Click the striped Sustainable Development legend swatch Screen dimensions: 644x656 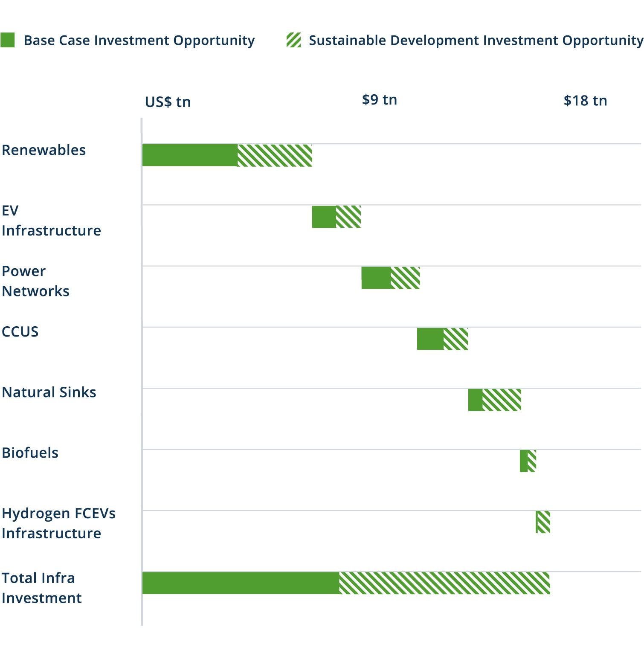(294, 40)
